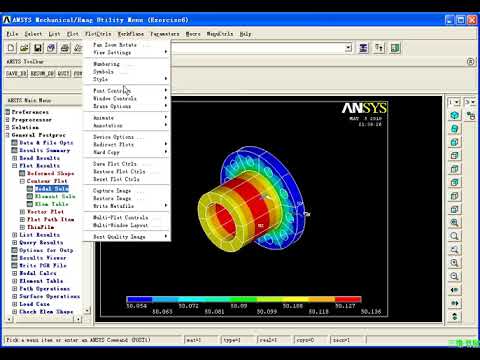The image size is (480, 360).
Task: Expand the List Results node
Action: (x=15, y=235)
